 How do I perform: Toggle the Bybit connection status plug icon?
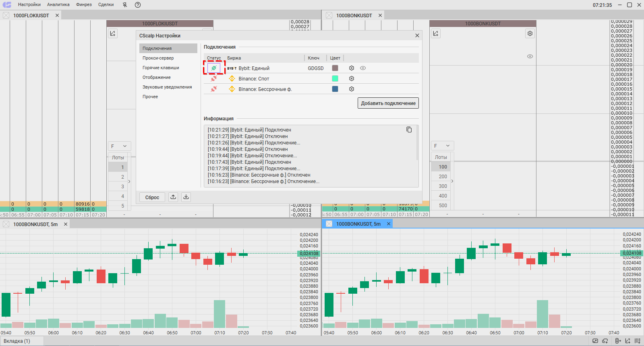[214, 68]
